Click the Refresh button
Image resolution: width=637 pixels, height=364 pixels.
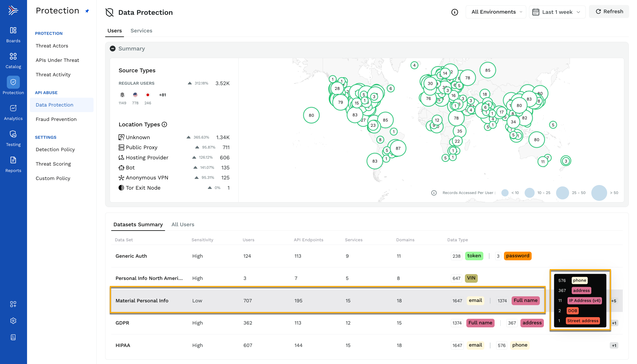(609, 11)
